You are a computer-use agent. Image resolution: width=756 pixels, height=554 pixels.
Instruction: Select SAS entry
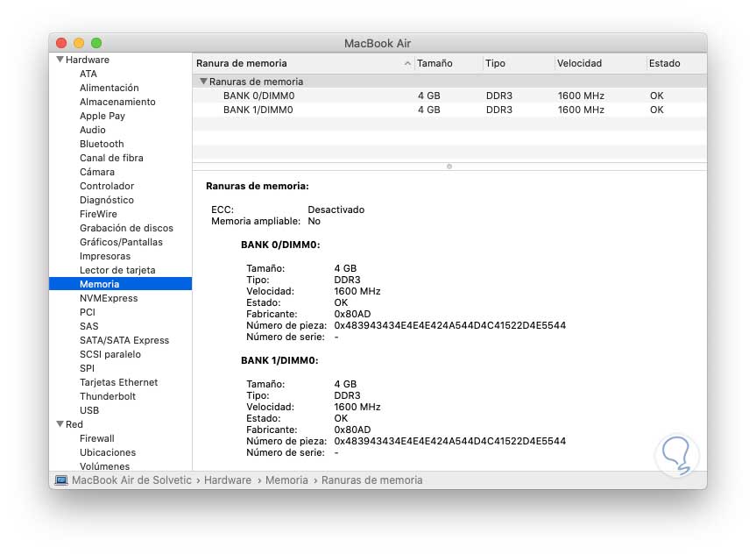point(88,326)
